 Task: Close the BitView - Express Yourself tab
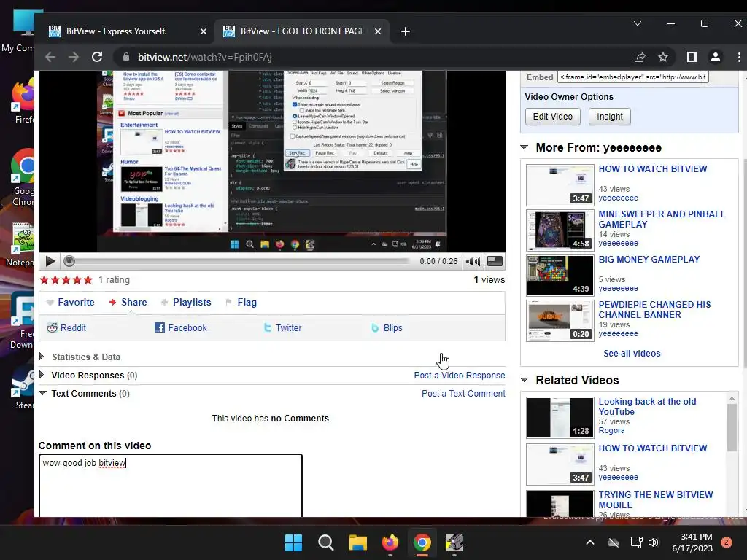204,31
